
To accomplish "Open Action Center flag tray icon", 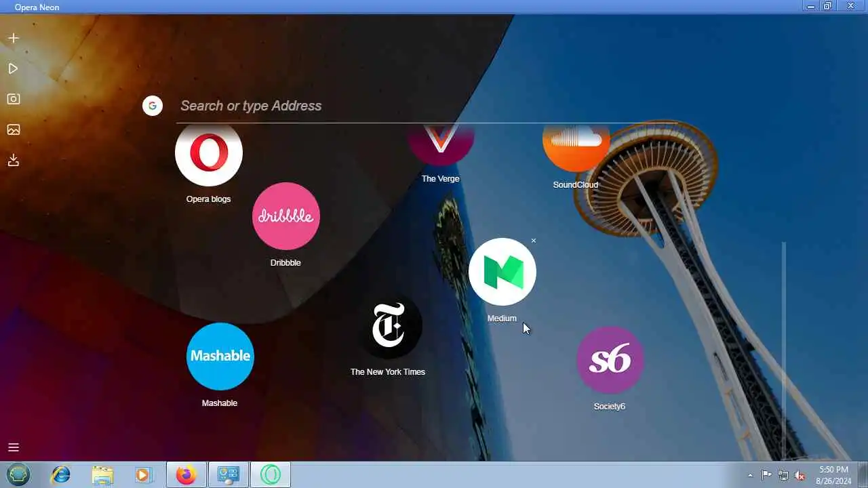I will (766, 475).
